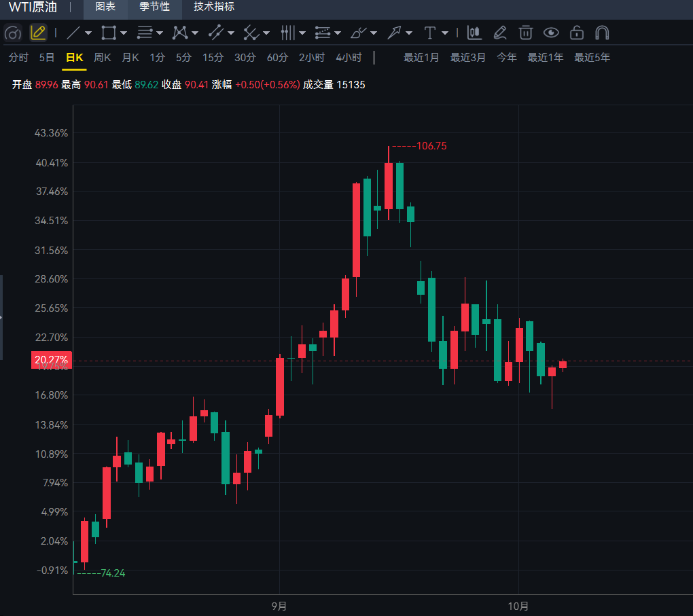
Task: Click the edit drawings pen icon
Action: [x=500, y=33]
